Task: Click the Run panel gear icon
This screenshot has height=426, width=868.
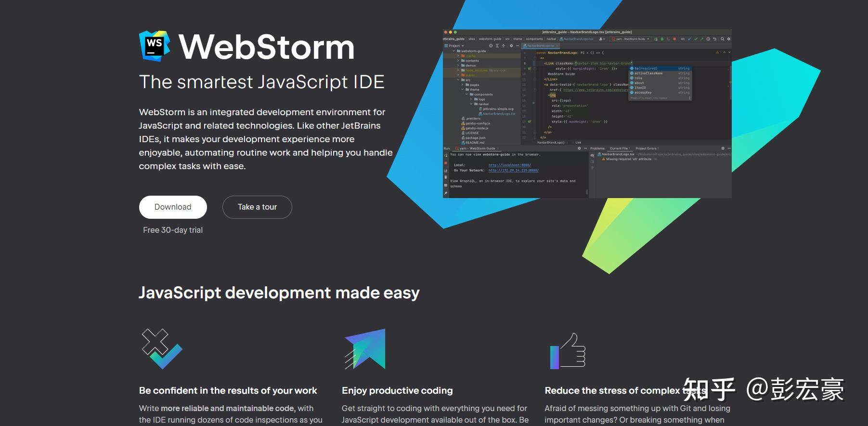Action: pos(579,148)
